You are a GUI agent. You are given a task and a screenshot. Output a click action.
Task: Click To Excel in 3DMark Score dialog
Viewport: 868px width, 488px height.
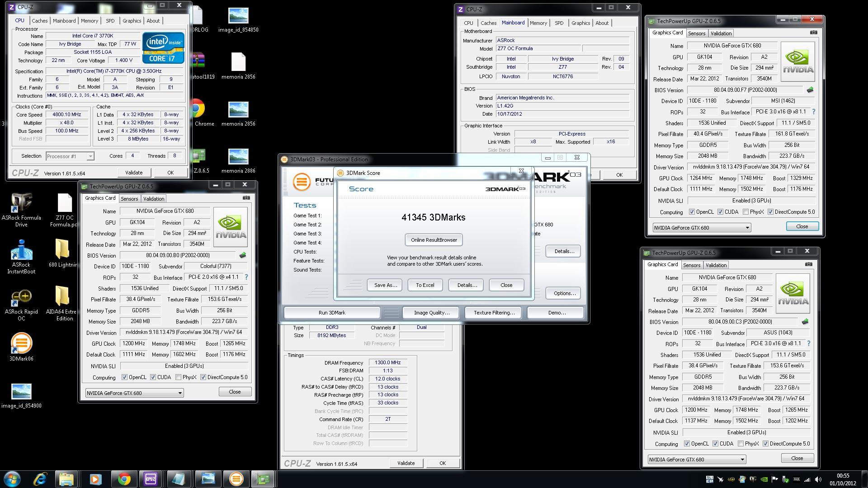click(x=425, y=285)
